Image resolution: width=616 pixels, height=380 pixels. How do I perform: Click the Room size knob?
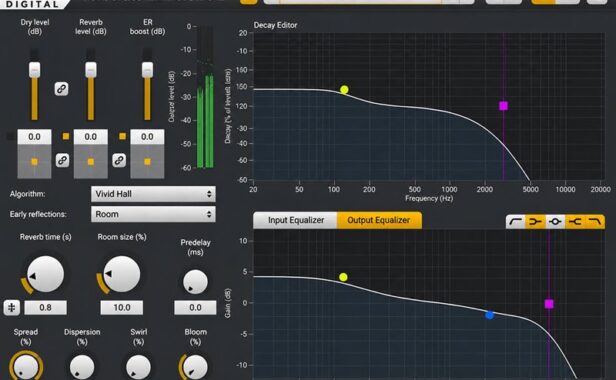pos(122,274)
